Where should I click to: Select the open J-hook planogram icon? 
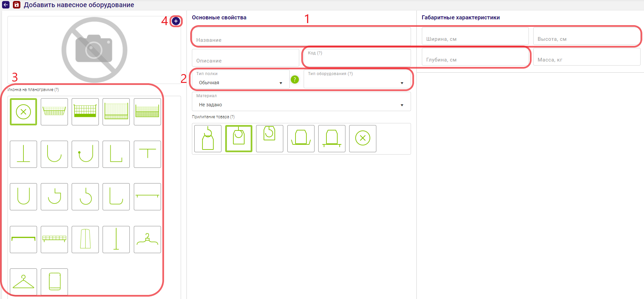click(x=54, y=154)
